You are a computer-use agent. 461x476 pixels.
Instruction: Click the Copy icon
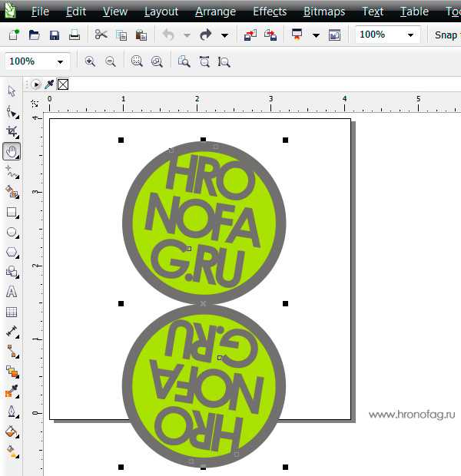121,35
